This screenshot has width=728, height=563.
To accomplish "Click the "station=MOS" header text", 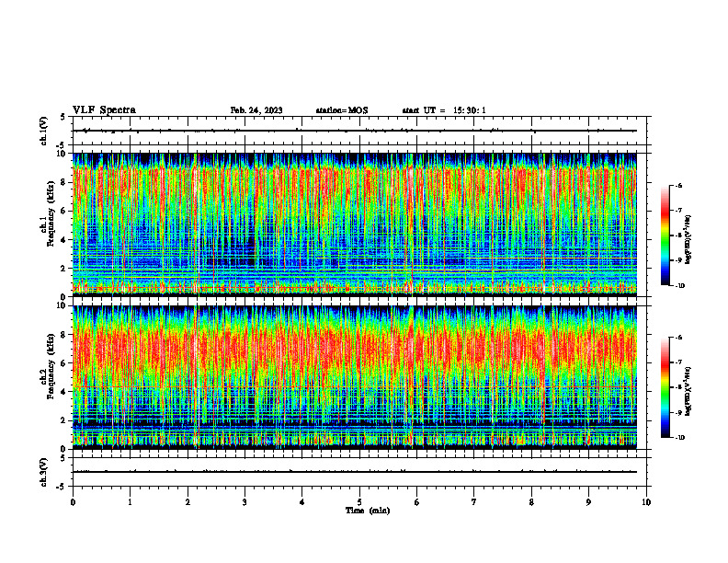I will pos(342,110).
